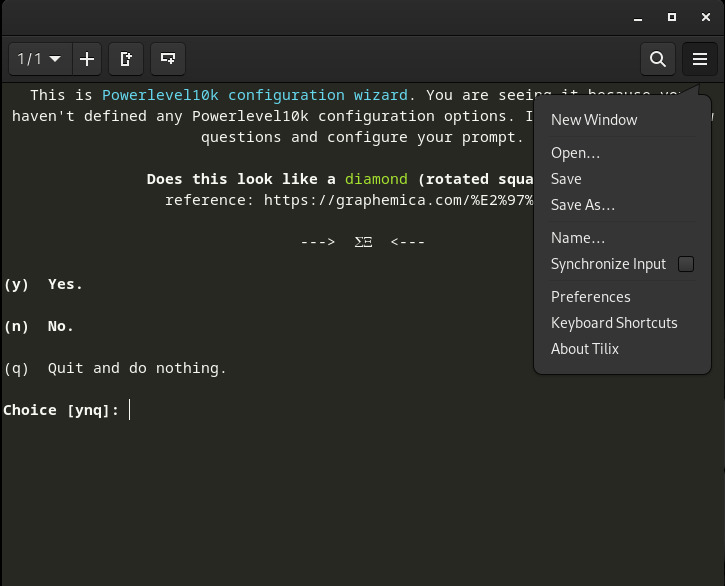Minimize the Tilix window
The height and width of the screenshot is (586, 725).
(638, 18)
